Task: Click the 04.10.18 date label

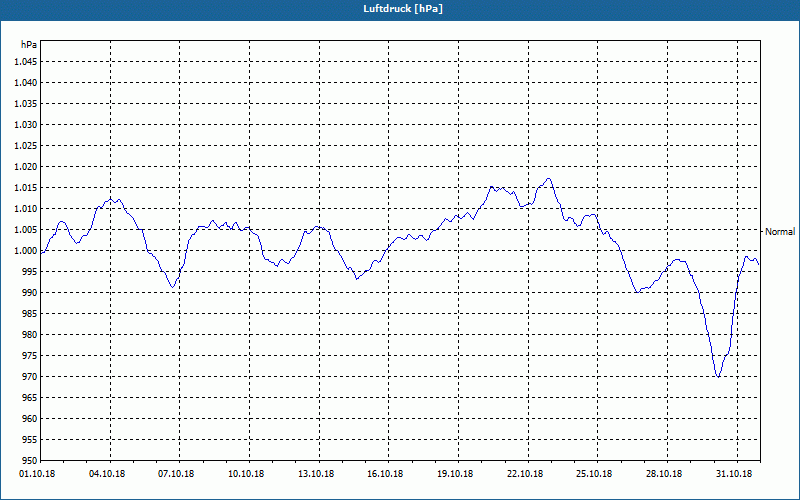Action: [107, 474]
